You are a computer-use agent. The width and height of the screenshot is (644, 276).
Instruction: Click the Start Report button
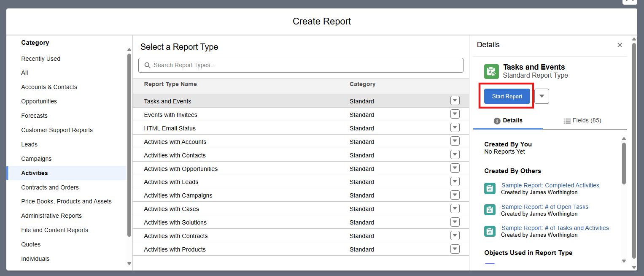click(506, 96)
